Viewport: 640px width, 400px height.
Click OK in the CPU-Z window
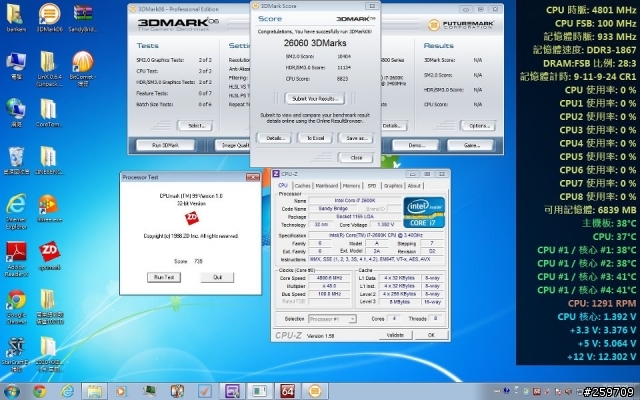431,335
